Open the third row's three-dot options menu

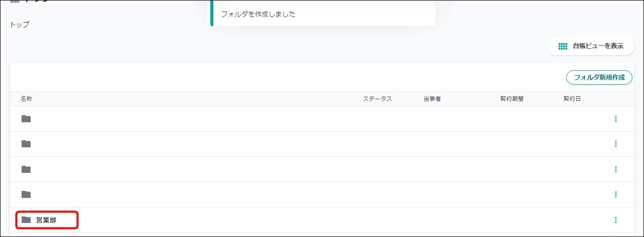click(615, 169)
